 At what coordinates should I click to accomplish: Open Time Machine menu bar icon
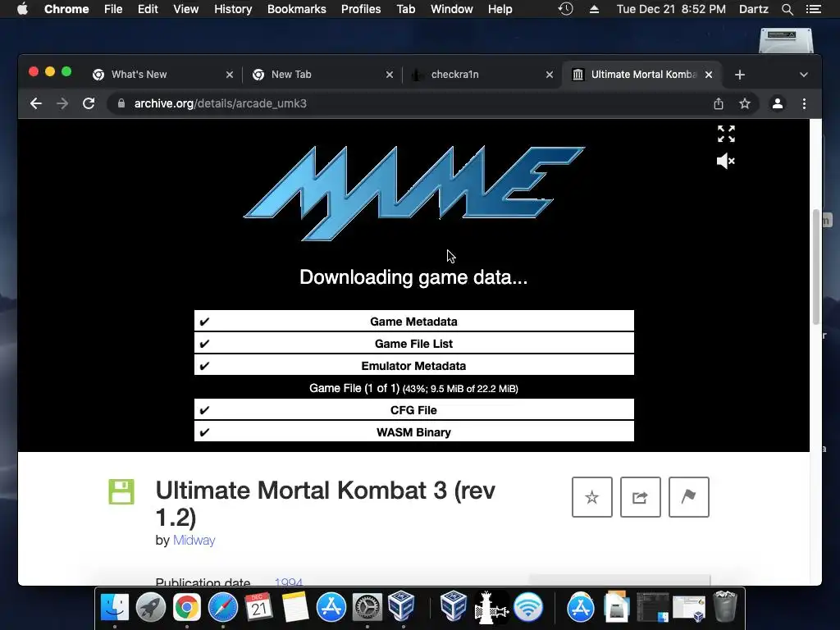tap(566, 9)
